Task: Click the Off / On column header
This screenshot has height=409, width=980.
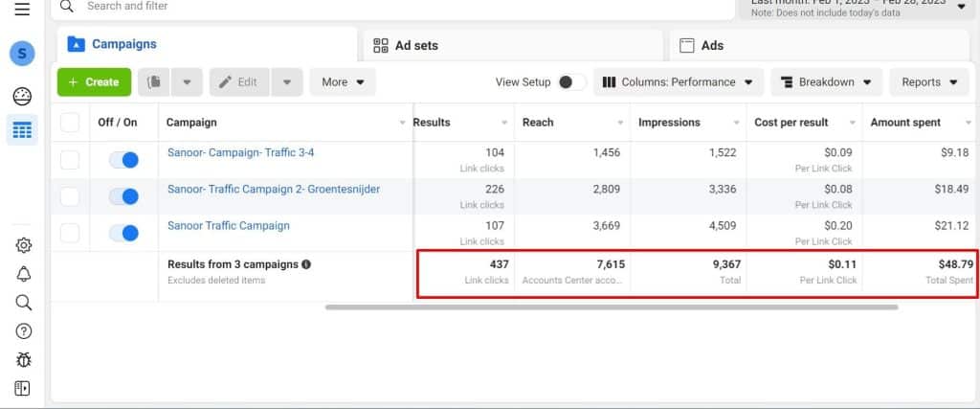Action: point(118,123)
